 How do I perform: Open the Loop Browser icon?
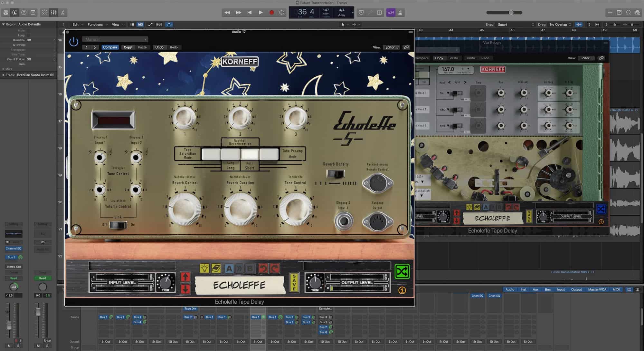point(628,13)
